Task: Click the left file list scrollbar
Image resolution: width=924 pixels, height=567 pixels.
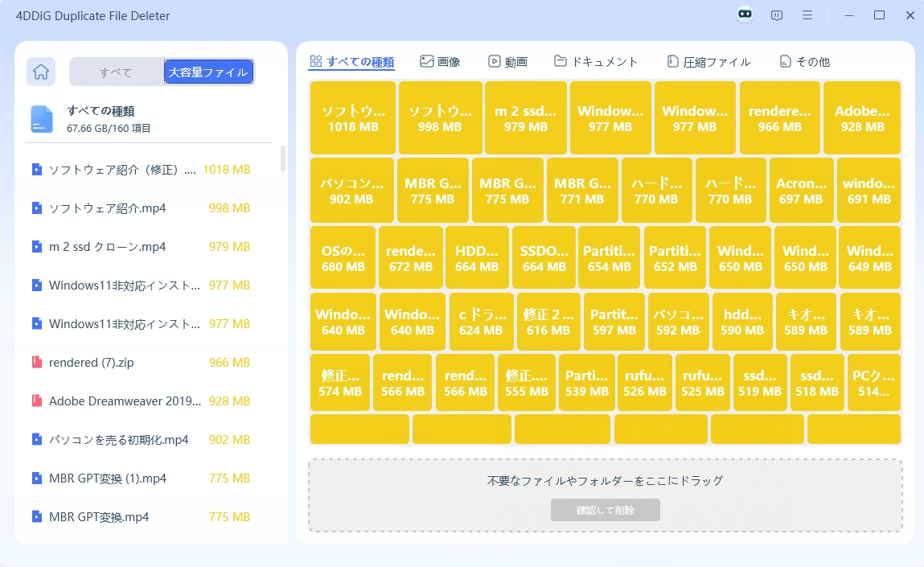Action: point(283,158)
